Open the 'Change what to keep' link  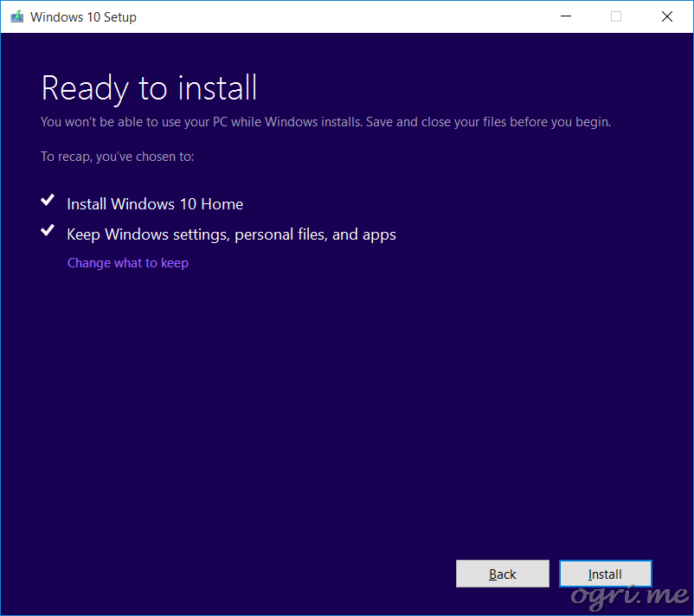point(128,263)
